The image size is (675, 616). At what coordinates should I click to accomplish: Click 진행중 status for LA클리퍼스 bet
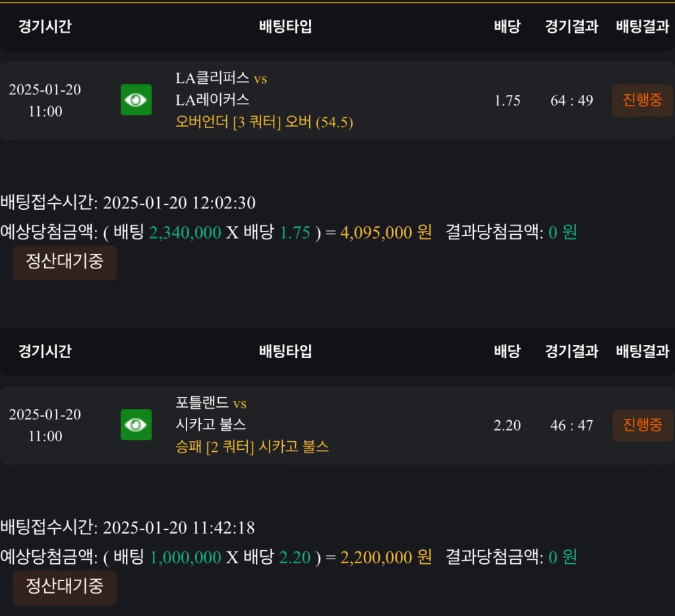coord(642,100)
